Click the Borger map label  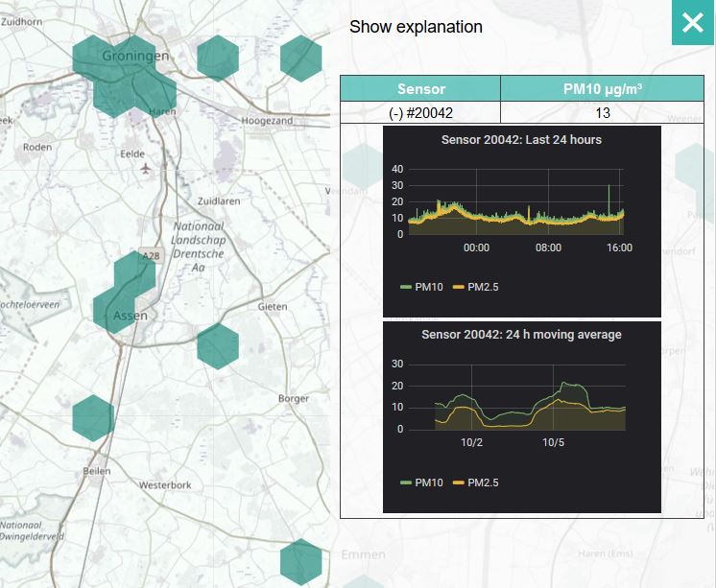click(294, 398)
